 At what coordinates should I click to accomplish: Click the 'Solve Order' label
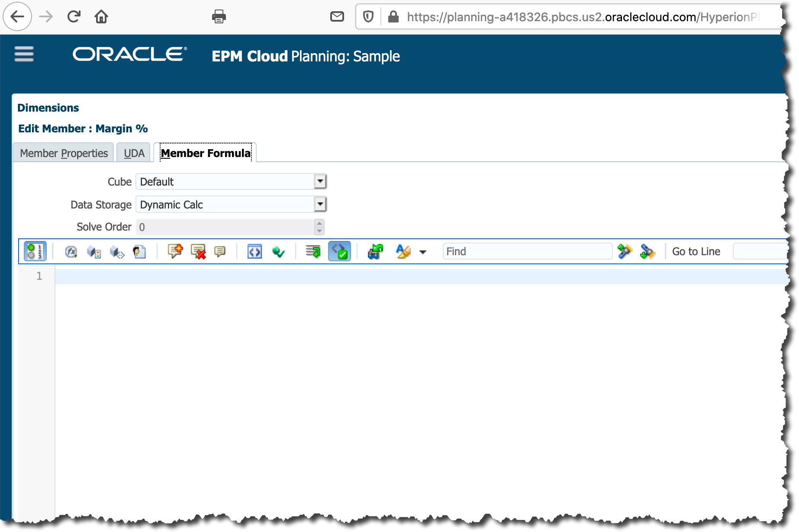(x=104, y=227)
